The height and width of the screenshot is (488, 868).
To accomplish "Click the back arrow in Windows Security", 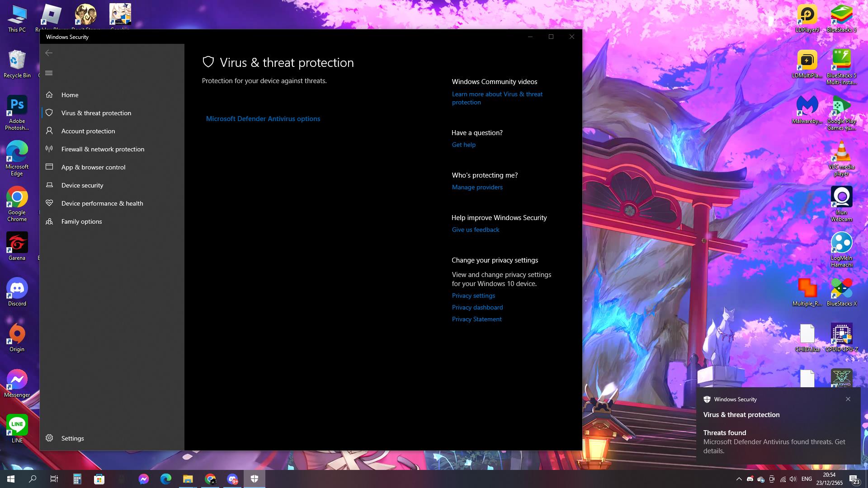I will click(x=49, y=53).
